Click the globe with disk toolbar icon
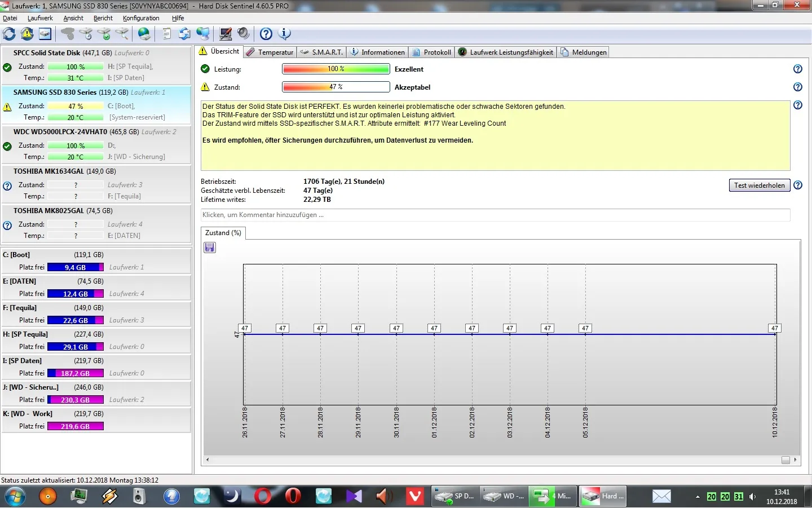The height and width of the screenshot is (508, 812). pos(144,34)
